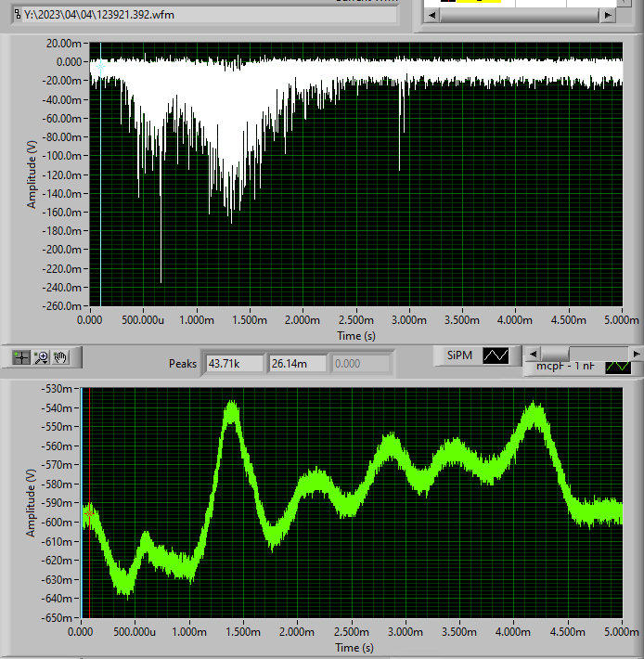This screenshot has height=659, width=644.
Task: Click the Amplitude (V) label of the bottom plot
Action: 31,503
